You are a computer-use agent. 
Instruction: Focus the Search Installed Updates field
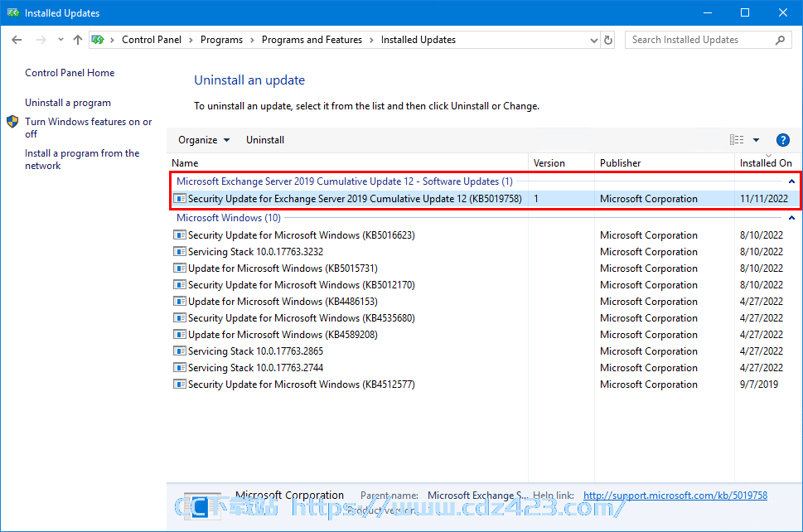pyautogui.click(x=709, y=40)
